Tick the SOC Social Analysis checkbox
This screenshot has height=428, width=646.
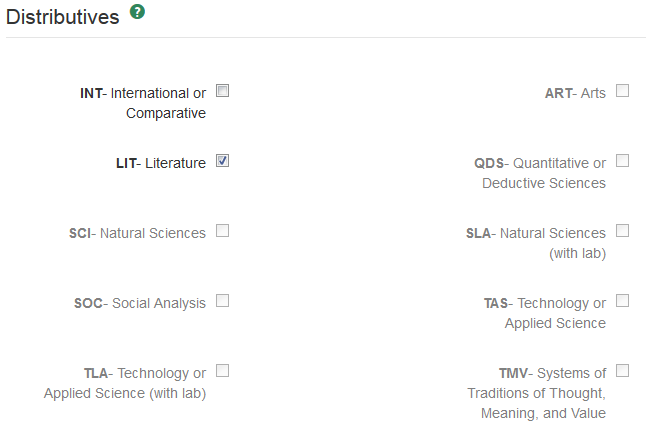coord(223,301)
